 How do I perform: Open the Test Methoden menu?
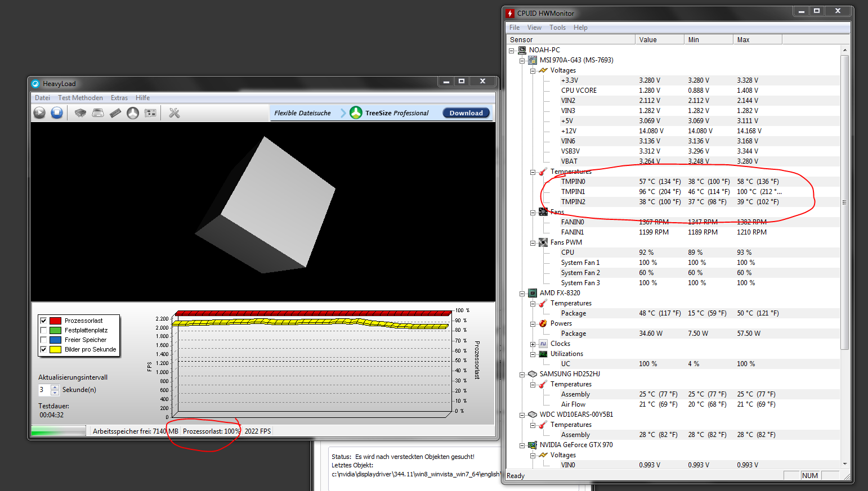point(80,98)
